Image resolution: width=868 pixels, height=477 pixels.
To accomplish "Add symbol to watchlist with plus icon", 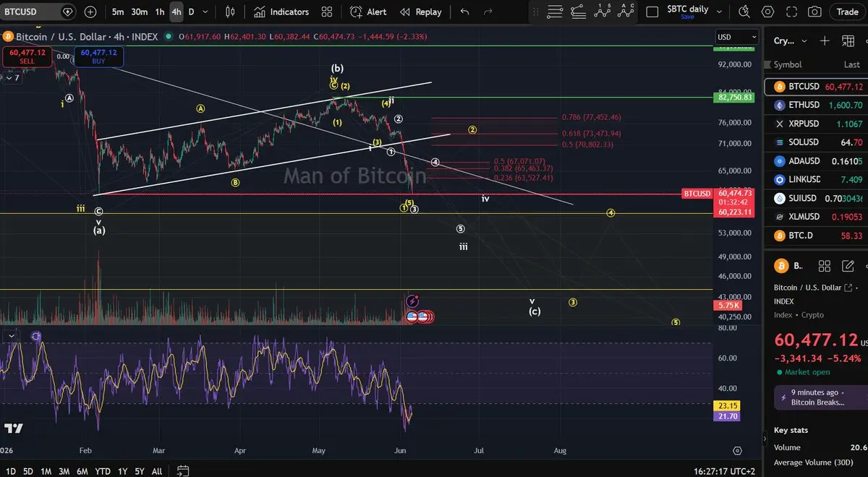I will [825, 40].
